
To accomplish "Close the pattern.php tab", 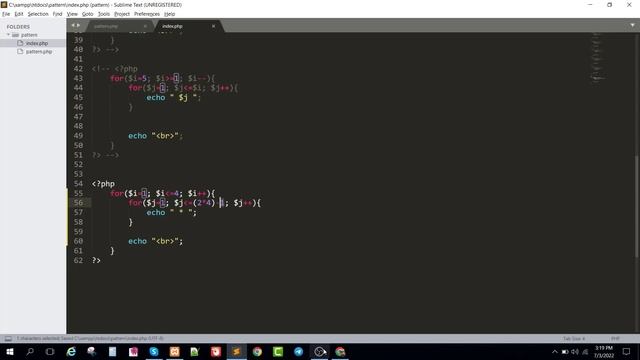I will tap(145, 26).
